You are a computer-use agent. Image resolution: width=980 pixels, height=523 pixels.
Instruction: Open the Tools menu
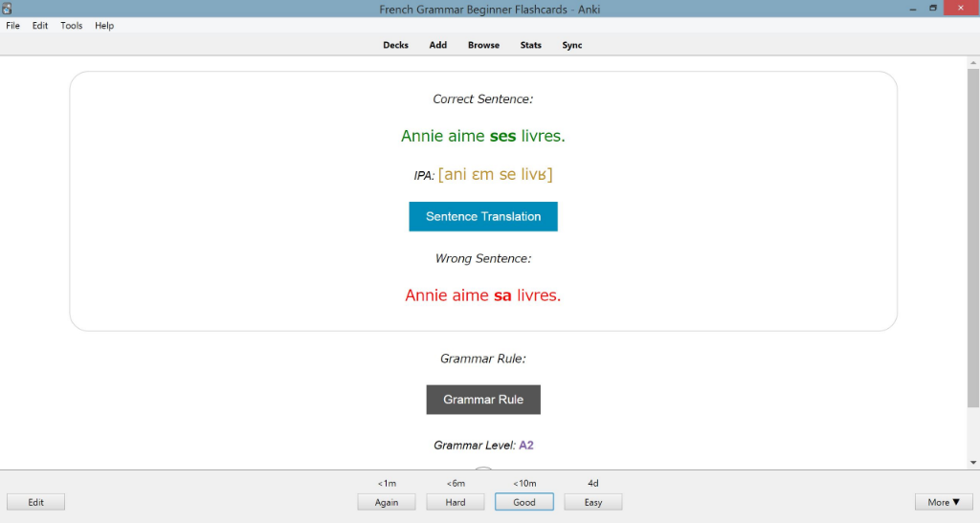pyautogui.click(x=71, y=26)
